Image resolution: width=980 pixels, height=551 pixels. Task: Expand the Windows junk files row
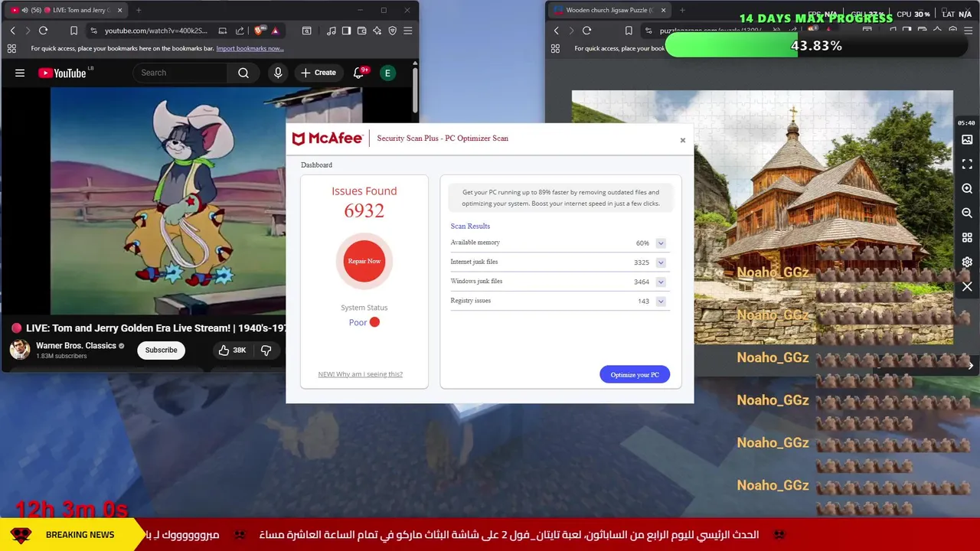pyautogui.click(x=661, y=282)
